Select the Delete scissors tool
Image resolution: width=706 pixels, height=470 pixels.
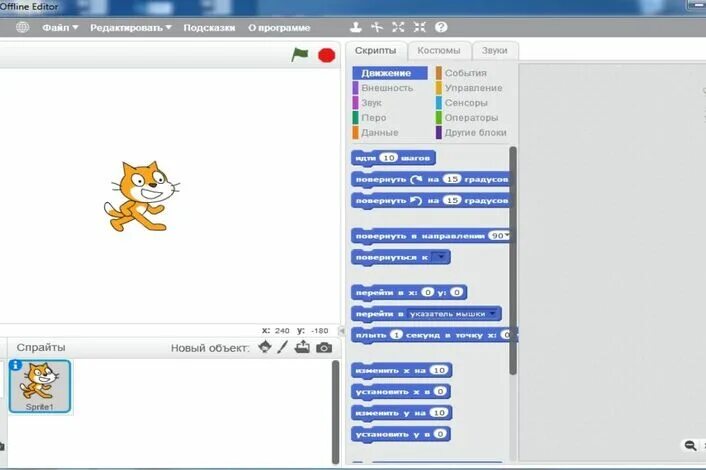pos(377,27)
